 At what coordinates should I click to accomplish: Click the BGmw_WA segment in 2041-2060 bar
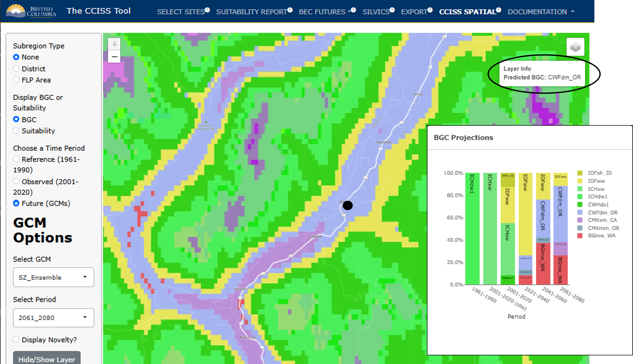click(x=543, y=264)
